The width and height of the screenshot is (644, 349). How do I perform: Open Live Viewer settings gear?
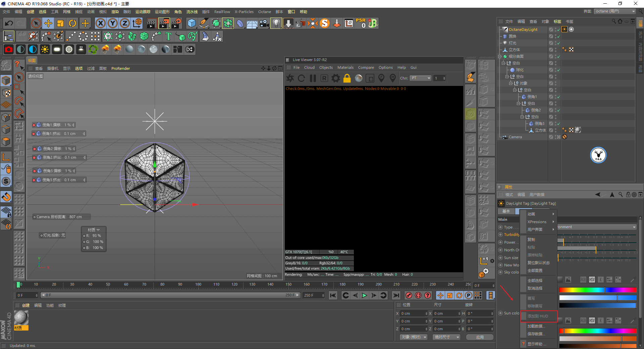335,78
